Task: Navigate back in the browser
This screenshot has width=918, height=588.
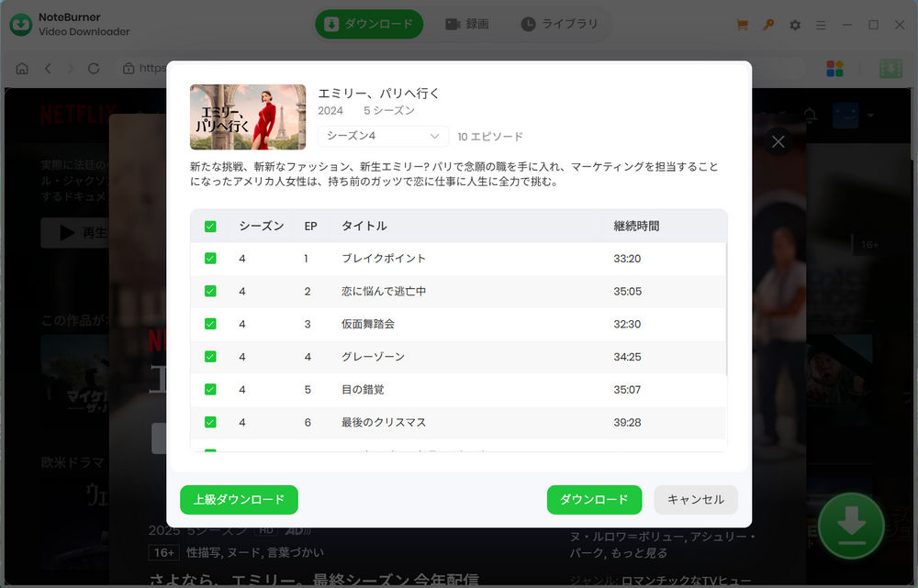Action: tap(48, 69)
